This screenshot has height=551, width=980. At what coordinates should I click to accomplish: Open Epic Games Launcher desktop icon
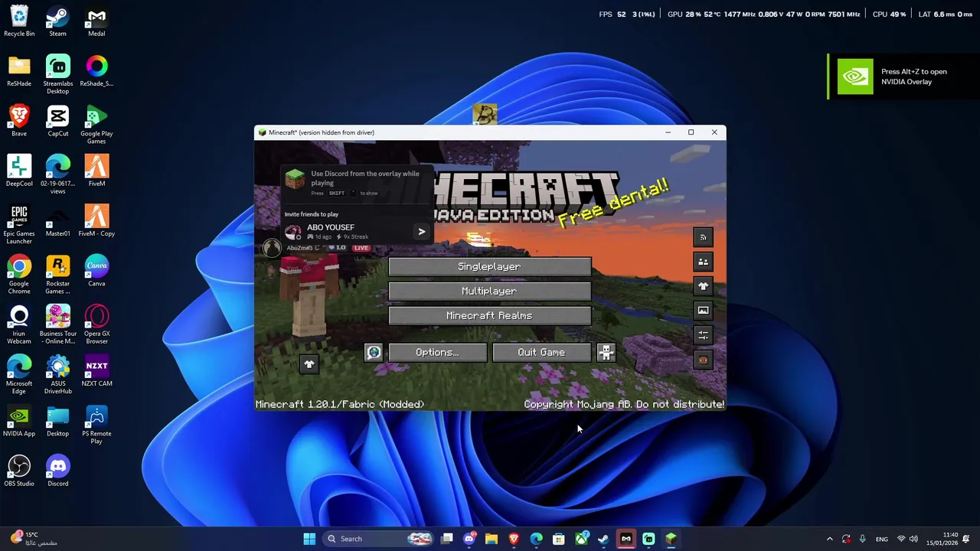click(19, 225)
